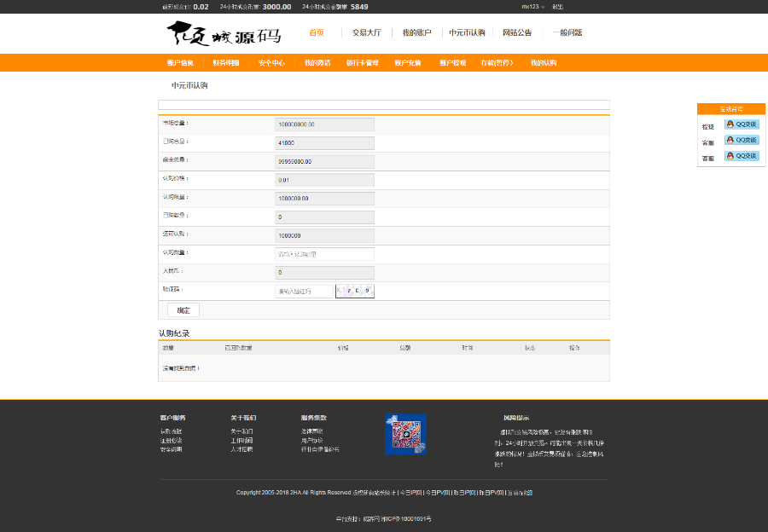Refresh the captcha image

click(x=355, y=292)
